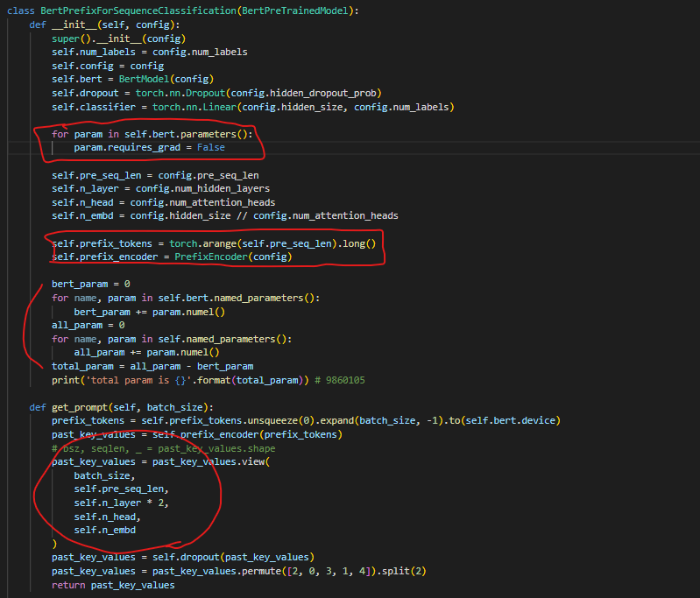Click 'self.bert = BertModel(config)' line
Viewport: 700px width, 598px height.
click(x=132, y=79)
